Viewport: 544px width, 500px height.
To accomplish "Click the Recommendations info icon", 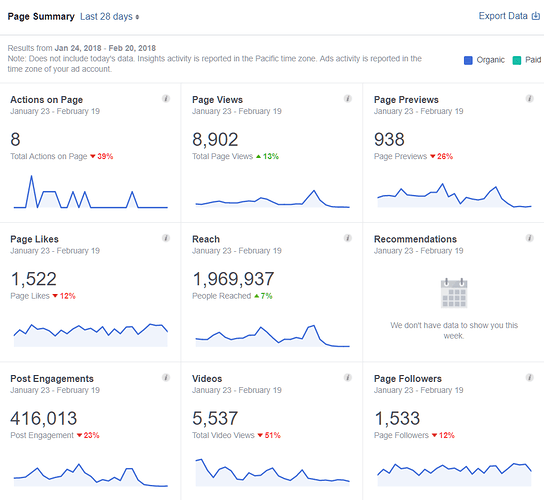I will [x=529, y=238].
